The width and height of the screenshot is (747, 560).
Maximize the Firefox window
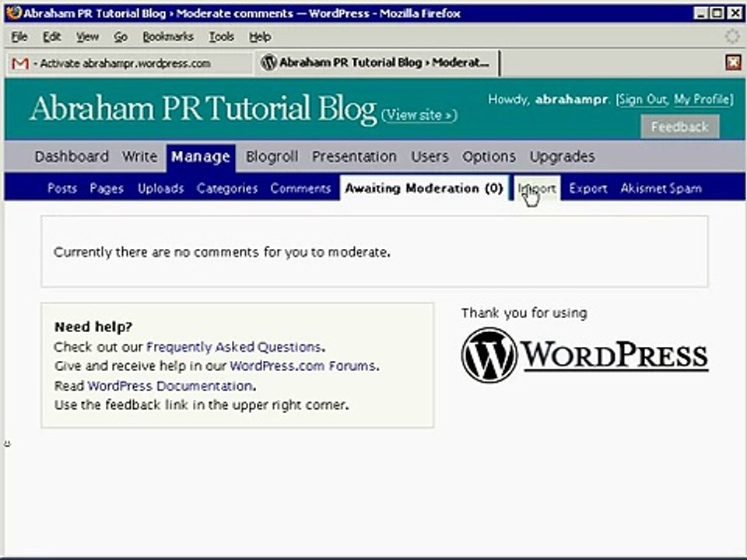click(x=717, y=13)
